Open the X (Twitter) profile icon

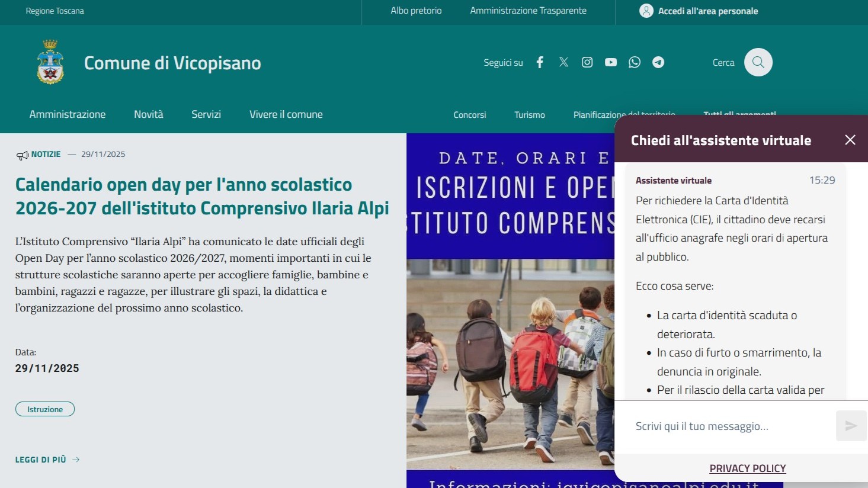point(563,62)
